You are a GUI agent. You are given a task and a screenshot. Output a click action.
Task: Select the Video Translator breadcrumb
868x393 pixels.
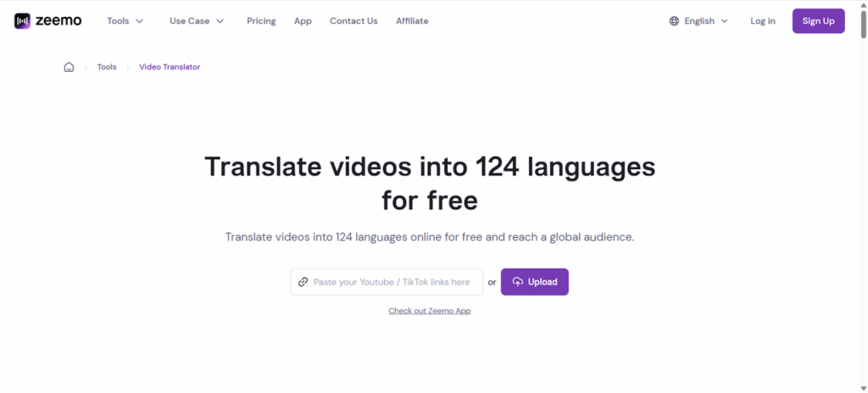tap(170, 67)
